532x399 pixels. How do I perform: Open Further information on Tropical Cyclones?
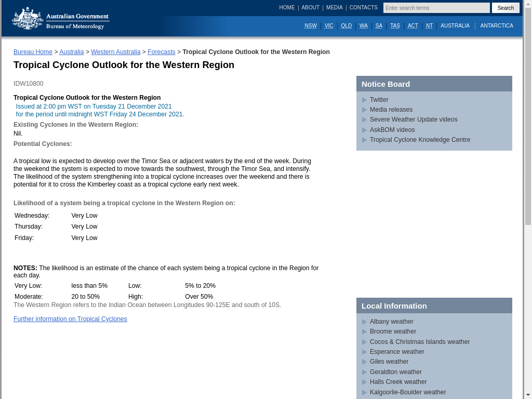70,319
